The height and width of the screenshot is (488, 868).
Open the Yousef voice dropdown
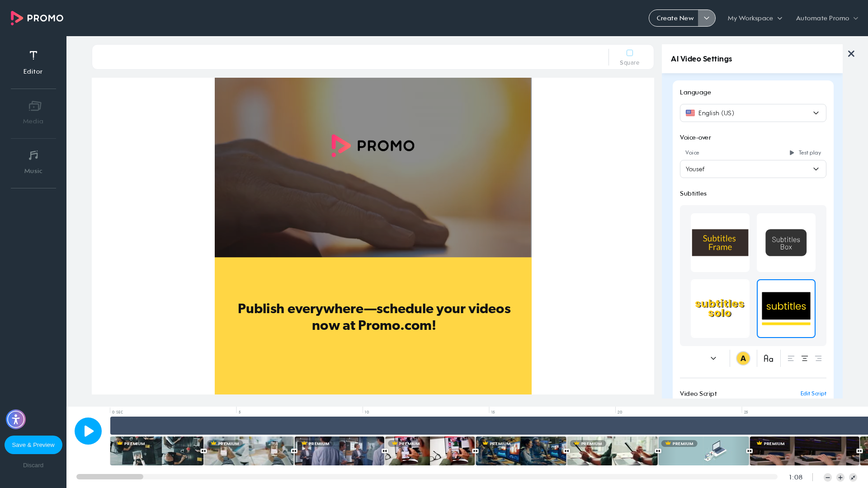[753, 169]
